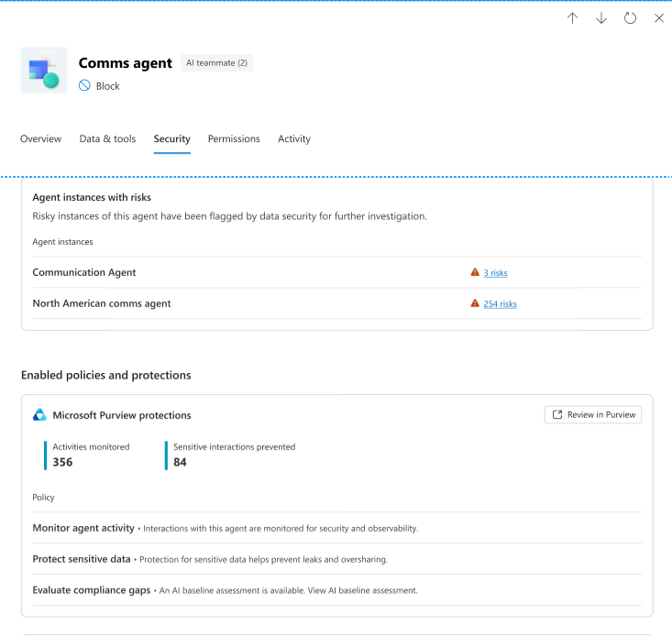
Task: Open the Overview tab
Action: [x=40, y=139]
